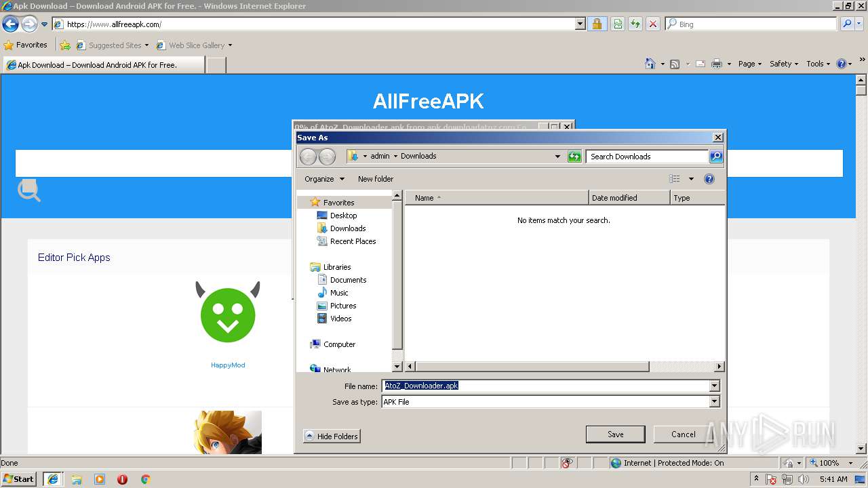868x488 pixels.
Task: Click the File name input field
Action: pos(545,386)
